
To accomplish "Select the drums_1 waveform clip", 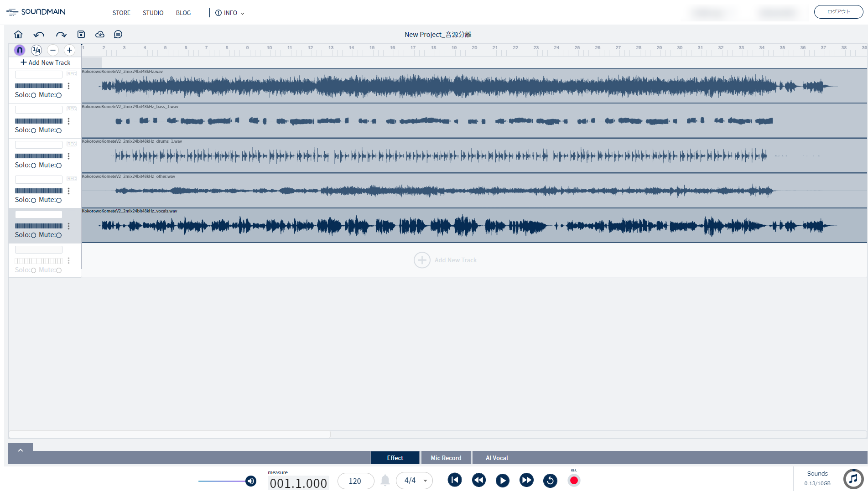I will pos(474,156).
